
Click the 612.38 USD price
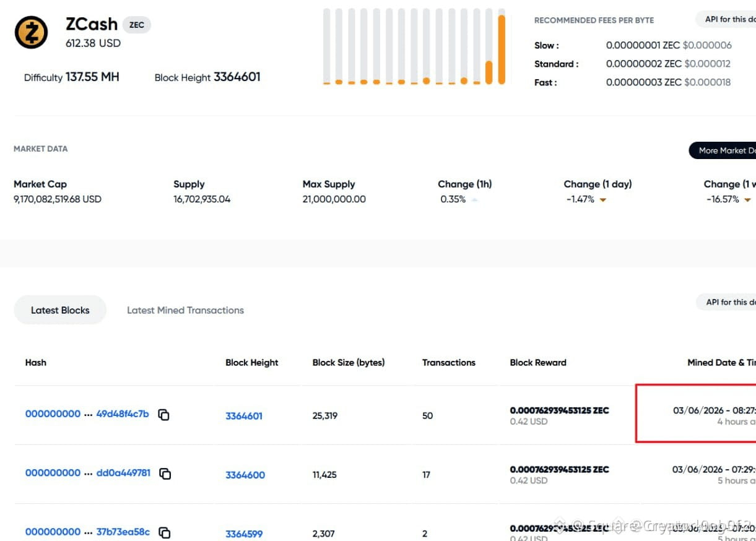pos(93,43)
